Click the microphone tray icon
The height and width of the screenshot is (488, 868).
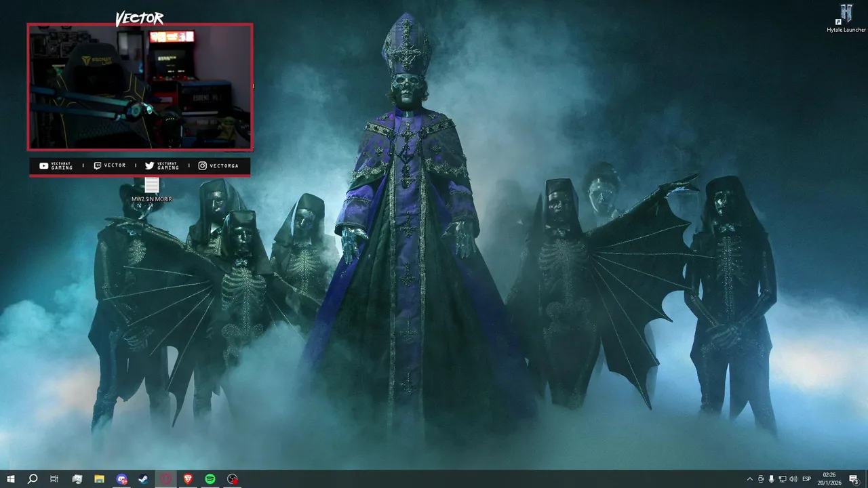[x=771, y=479]
